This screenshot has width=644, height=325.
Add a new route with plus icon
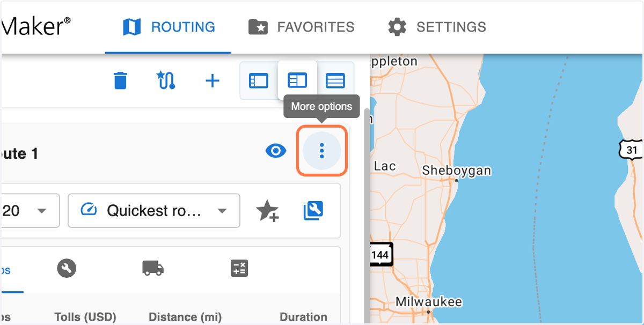(213, 81)
